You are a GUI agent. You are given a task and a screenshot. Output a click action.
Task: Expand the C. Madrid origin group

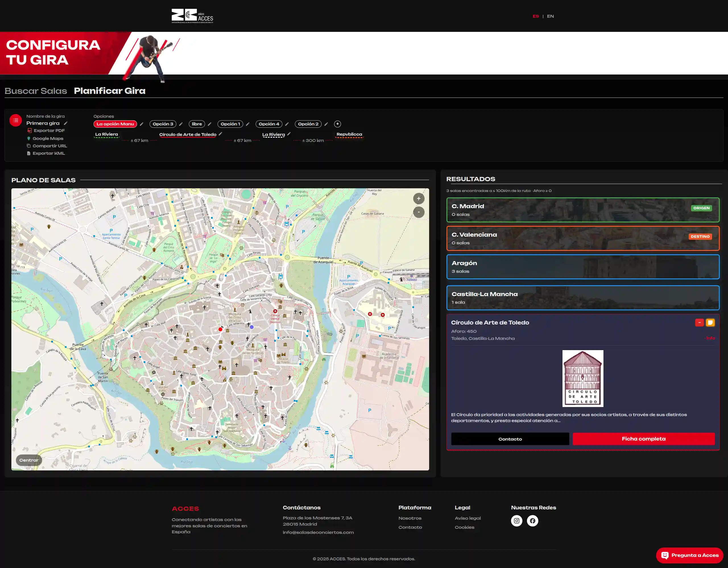point(582,210)
